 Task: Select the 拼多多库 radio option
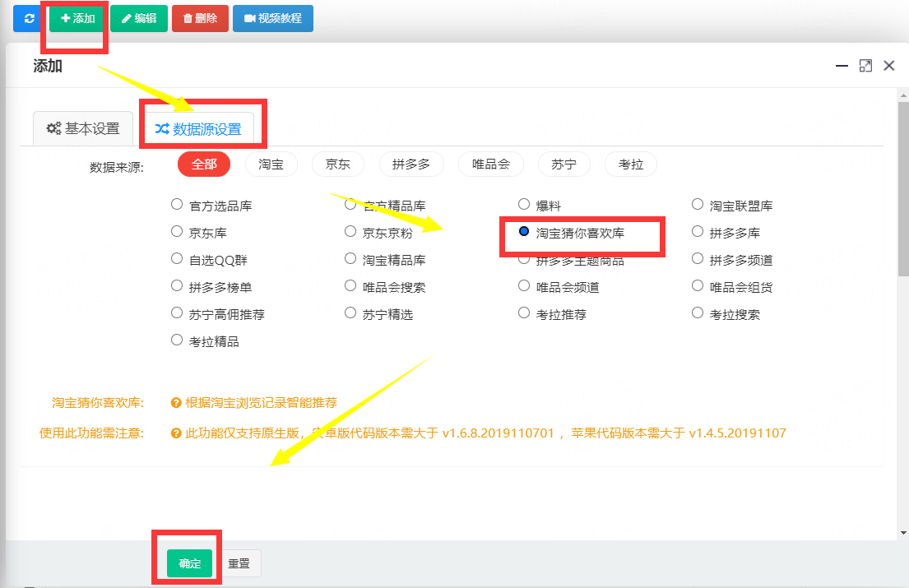698,232
